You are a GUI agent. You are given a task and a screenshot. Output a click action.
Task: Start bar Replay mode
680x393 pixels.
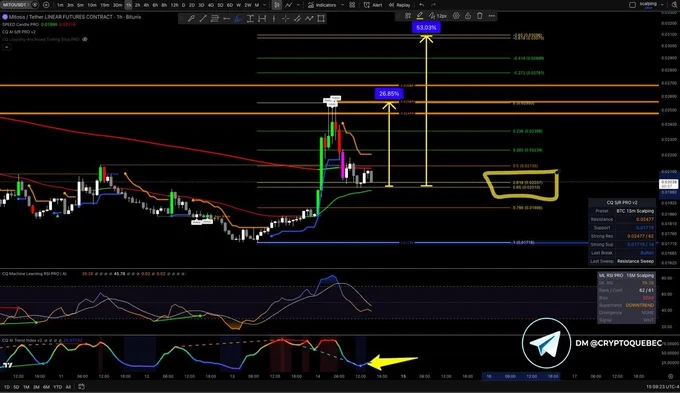[x=399, y=5]
